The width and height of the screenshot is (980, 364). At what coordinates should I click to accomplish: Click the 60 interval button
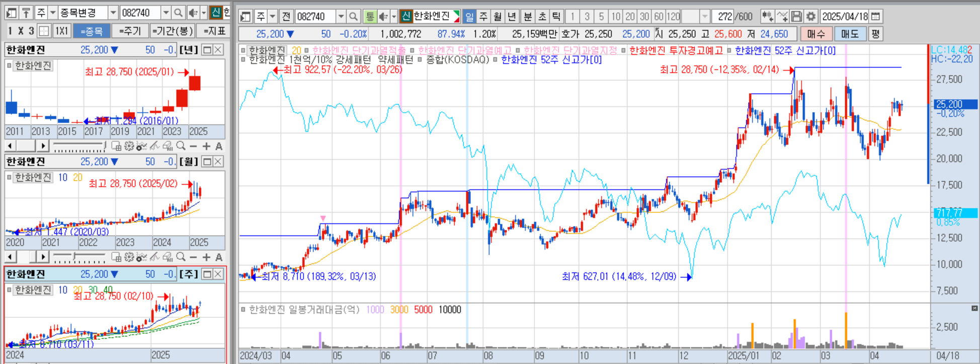click(659, 17)
